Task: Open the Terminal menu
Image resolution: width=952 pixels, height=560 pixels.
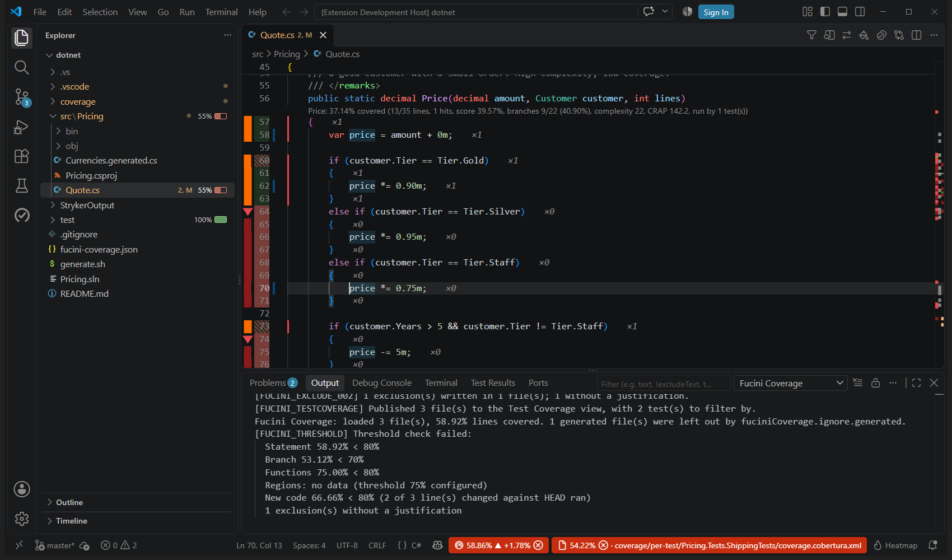Action: pos(221,12)
